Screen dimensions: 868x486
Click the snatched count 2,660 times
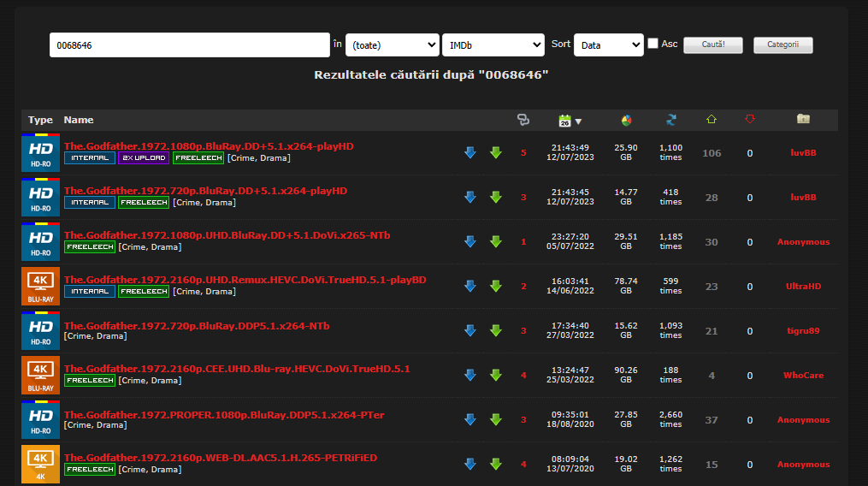pyautogui.click(x=670, y=419)
